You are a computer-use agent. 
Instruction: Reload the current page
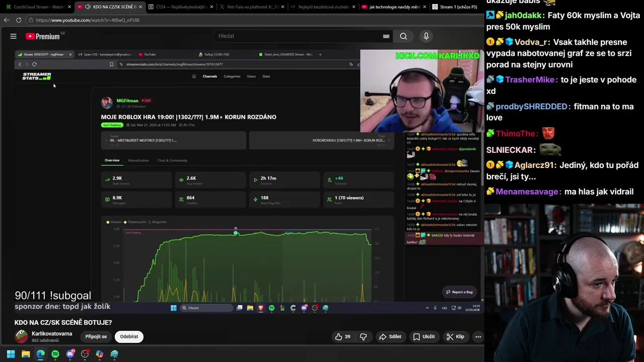(19, 20)
